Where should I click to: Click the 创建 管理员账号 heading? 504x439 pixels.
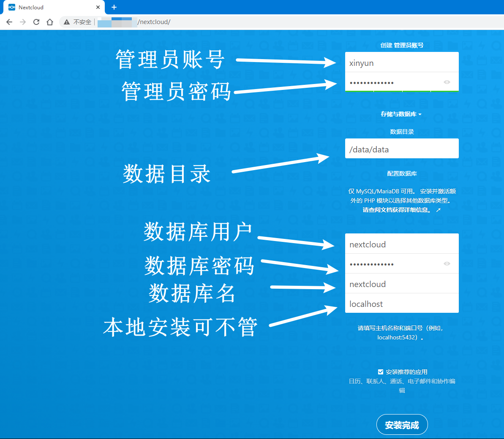[x=402, y=45]
